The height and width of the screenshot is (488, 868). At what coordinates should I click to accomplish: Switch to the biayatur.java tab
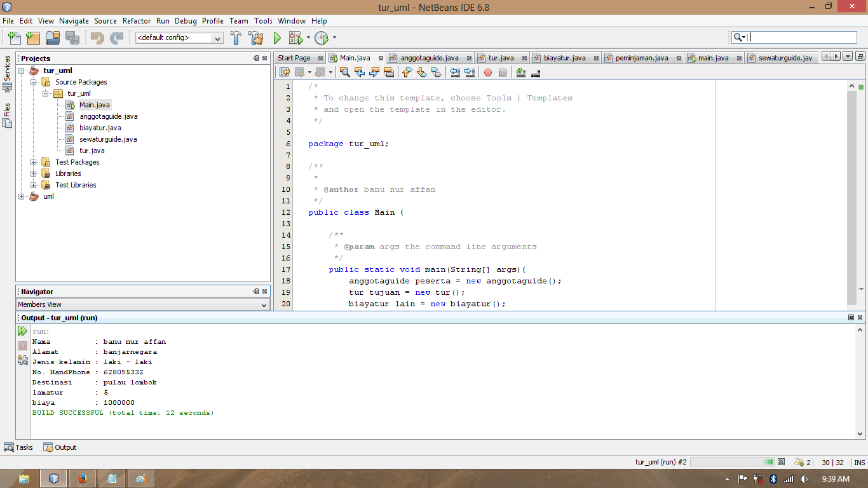[x=564, y=57]
